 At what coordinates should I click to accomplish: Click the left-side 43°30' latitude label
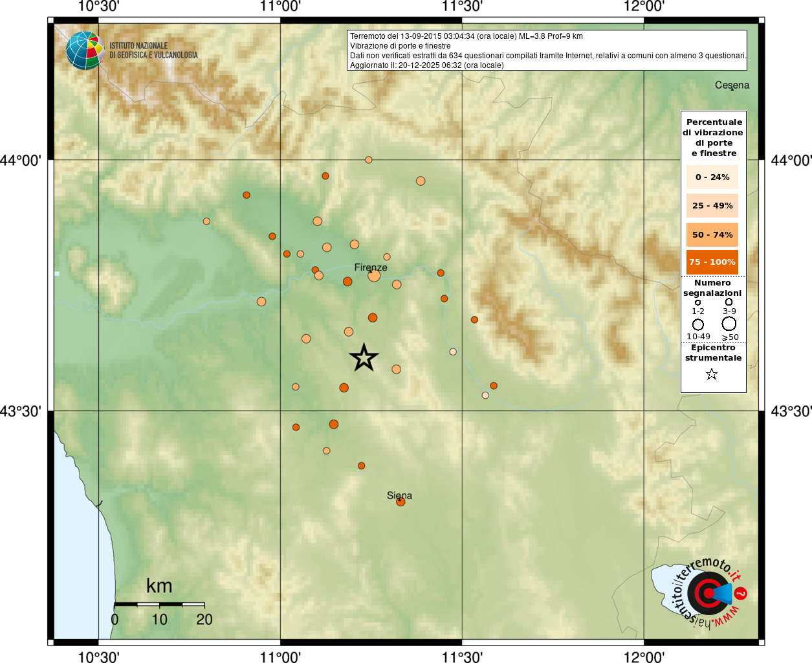point(21,411)
